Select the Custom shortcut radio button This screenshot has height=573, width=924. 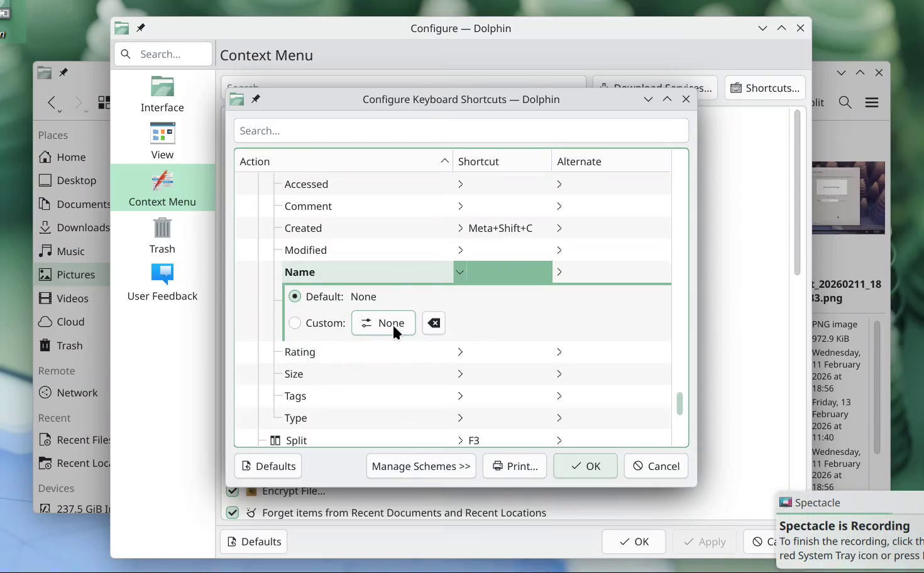tap(294, 322)
